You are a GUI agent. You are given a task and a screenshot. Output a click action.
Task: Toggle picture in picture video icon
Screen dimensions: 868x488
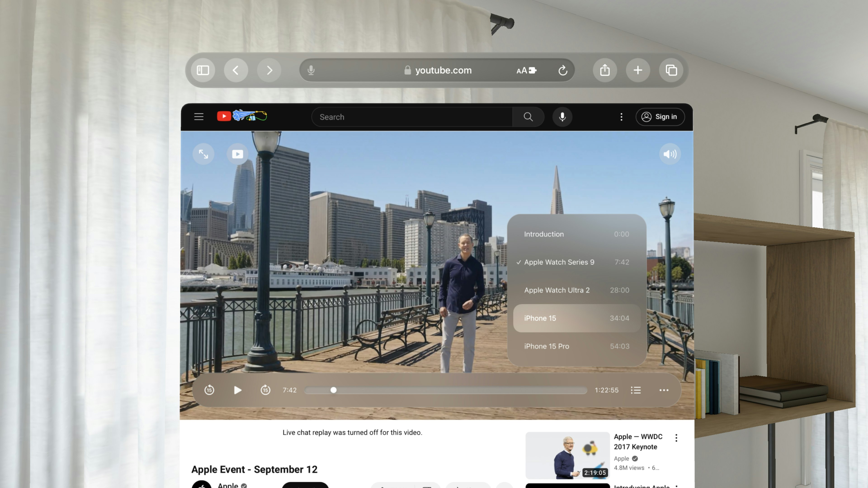(x=237, y=154)
